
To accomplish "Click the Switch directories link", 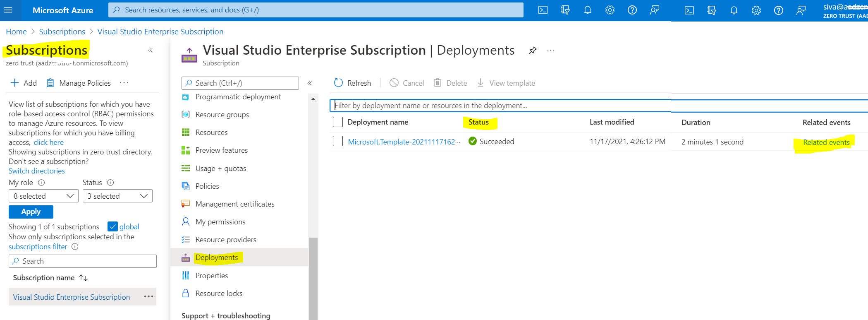I will click(x=37, y=171).
